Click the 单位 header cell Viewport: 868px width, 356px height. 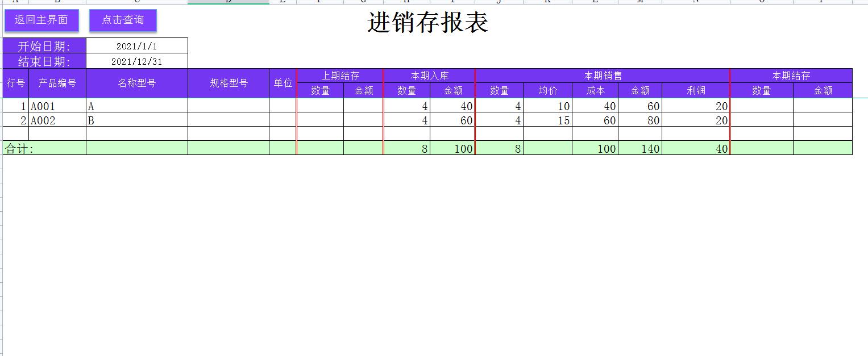coord(283,82)
